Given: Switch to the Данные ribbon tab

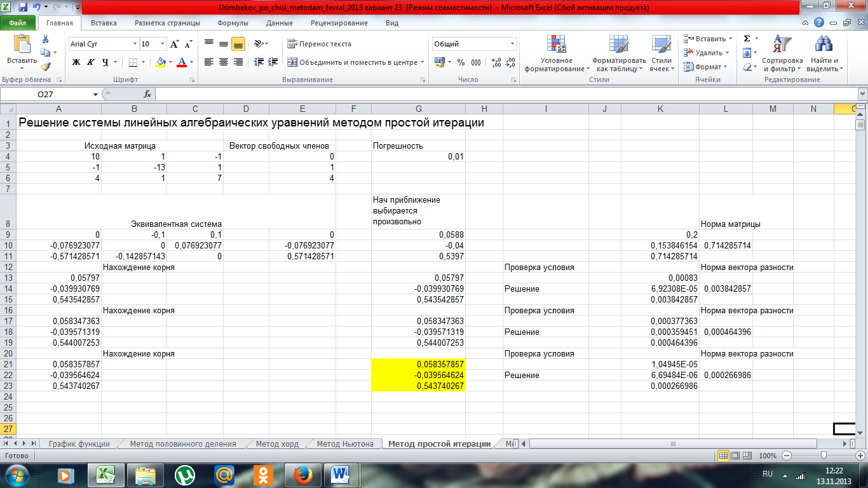Looking at the screenshot, I should click(x=280, y=23).
